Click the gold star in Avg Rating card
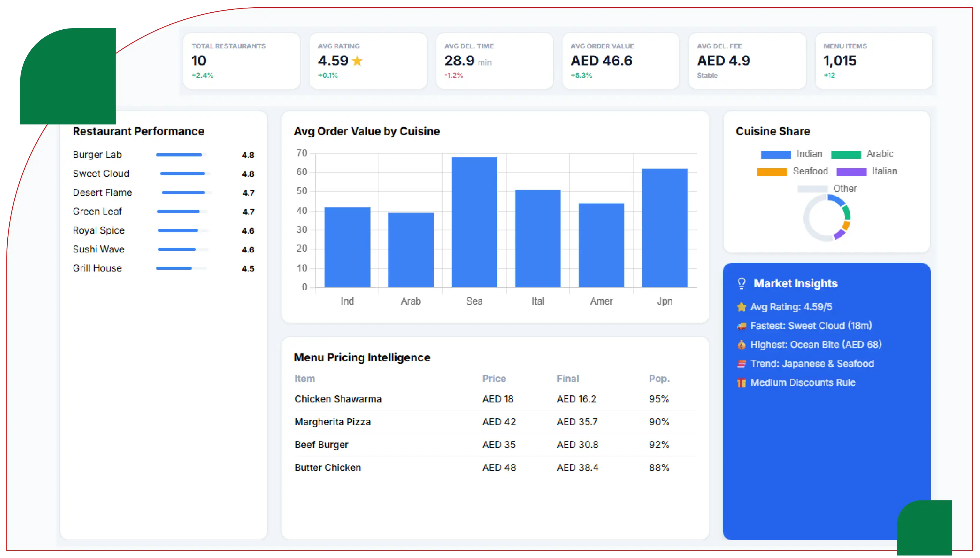Viewport: 980px width, 558px height. 357,61
